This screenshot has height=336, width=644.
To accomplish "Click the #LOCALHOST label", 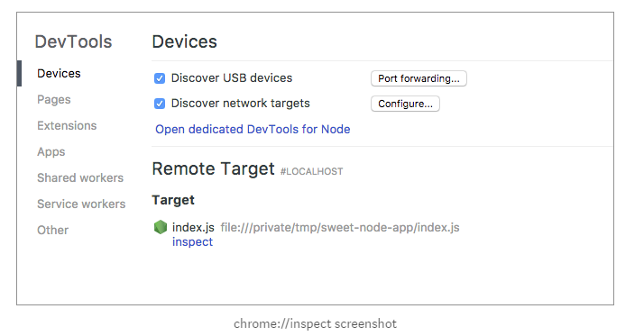I will (311, 171).
